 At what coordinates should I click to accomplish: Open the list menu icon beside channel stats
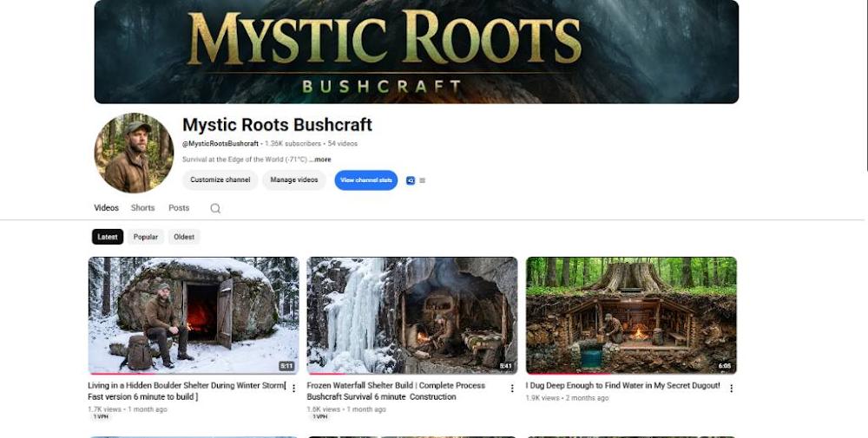tap(423, 180)
